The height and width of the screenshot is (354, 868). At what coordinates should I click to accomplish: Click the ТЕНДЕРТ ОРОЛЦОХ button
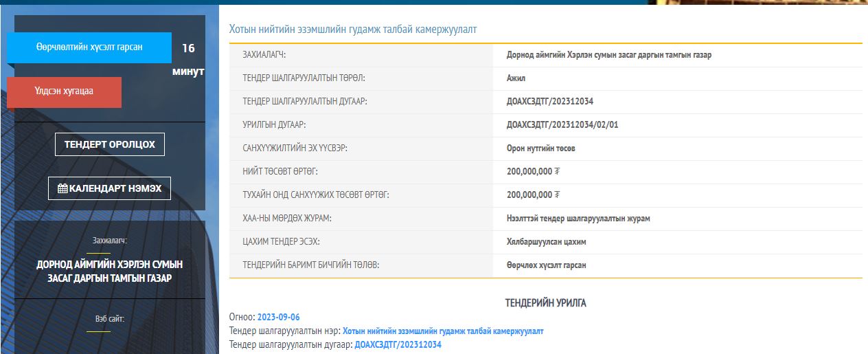pyautogui.click(x=110, y=144)
